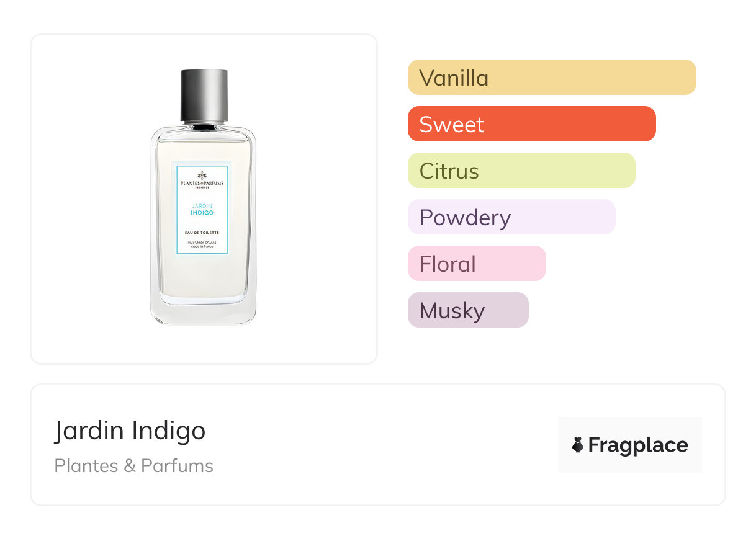Viewport: 756px width, 536px height.
Task: Click PARFUM DE GRASSE line on label
Action: [202, 242]
